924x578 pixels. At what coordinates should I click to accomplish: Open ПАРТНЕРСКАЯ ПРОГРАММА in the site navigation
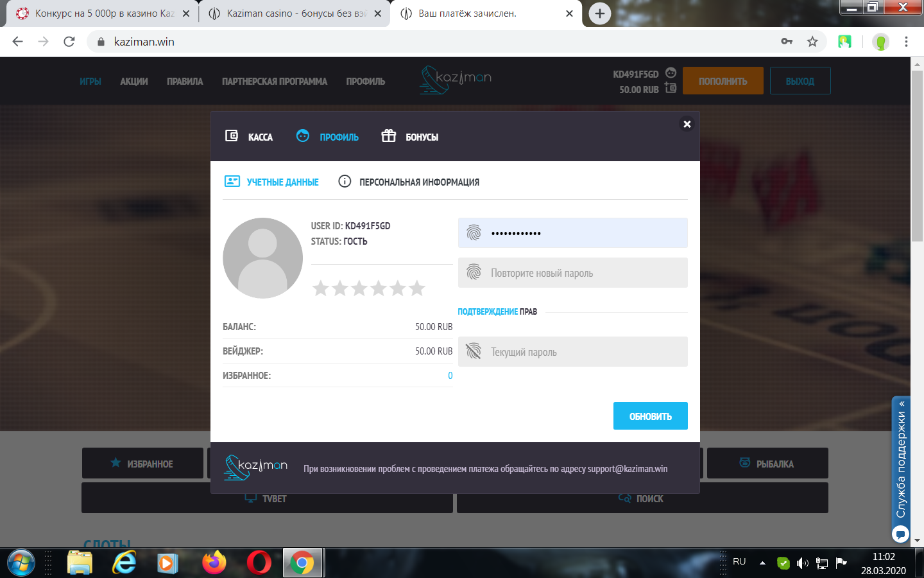point(275,82)
